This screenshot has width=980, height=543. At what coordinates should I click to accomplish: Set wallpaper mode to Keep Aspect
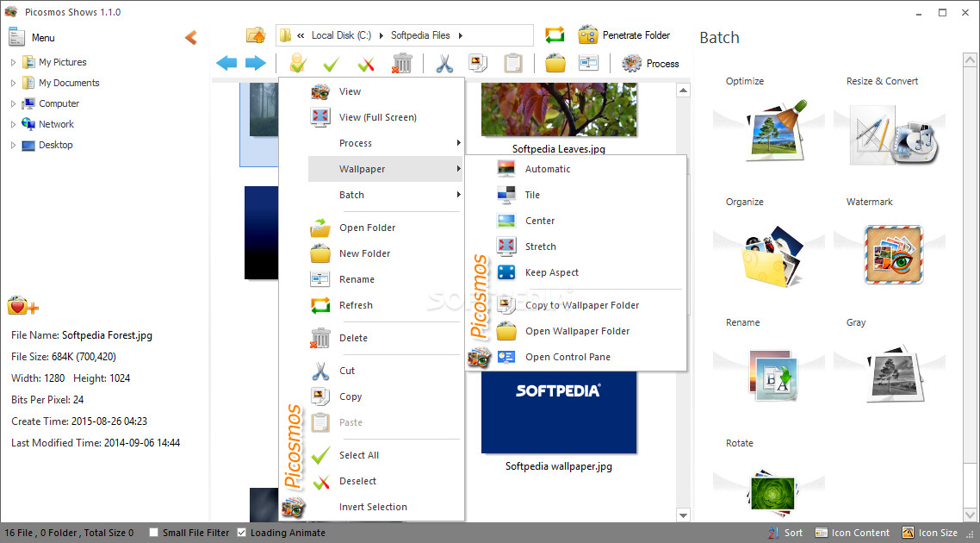[x=589, y=272]
